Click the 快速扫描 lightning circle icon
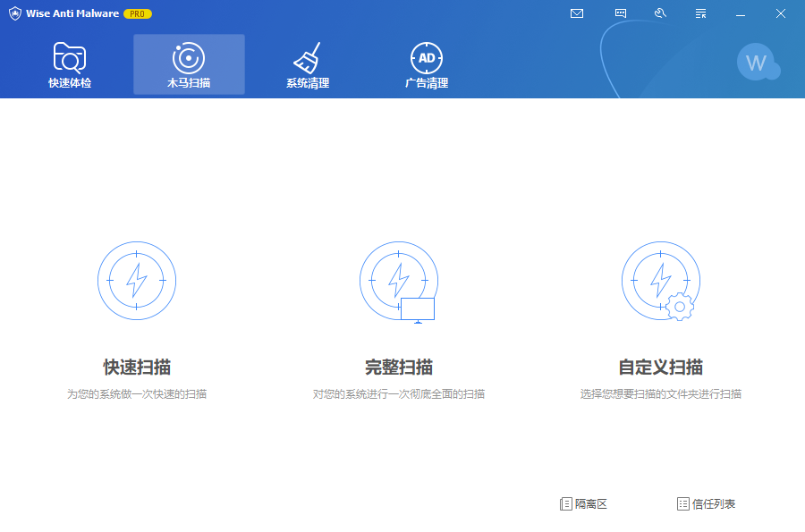This screenshot has width=805, height=532. pos(137,281)
